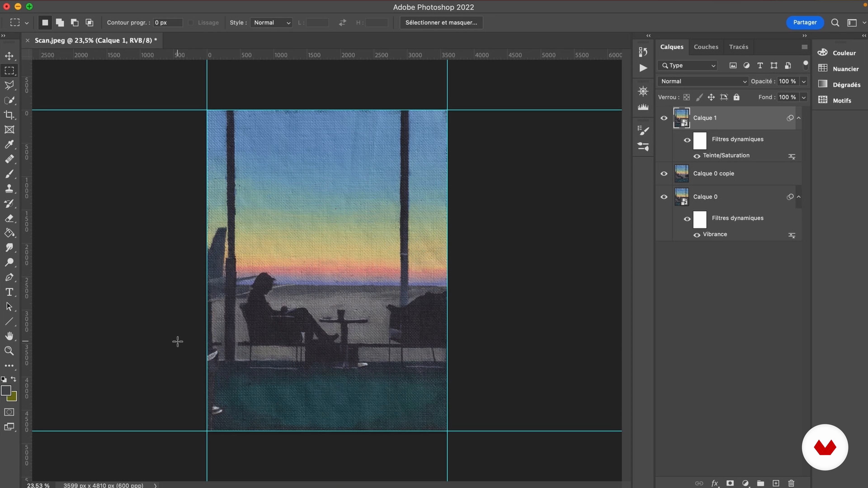This screenshot has width=868, height=488.
Task: Open the Fond slider dropdown arrow
Action: [804, 97]
